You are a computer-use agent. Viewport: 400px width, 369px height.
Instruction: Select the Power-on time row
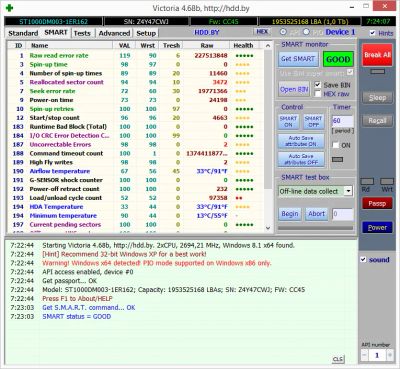135,100
